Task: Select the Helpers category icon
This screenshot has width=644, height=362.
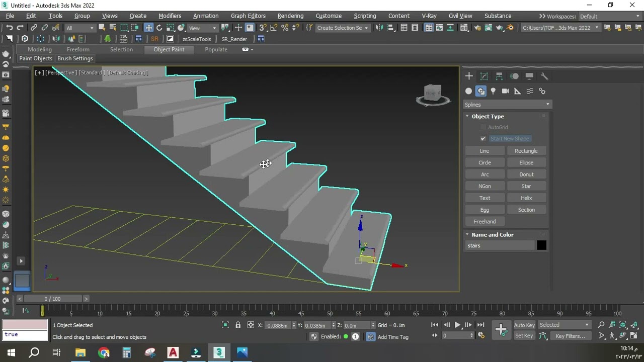Action: [517, 91]
